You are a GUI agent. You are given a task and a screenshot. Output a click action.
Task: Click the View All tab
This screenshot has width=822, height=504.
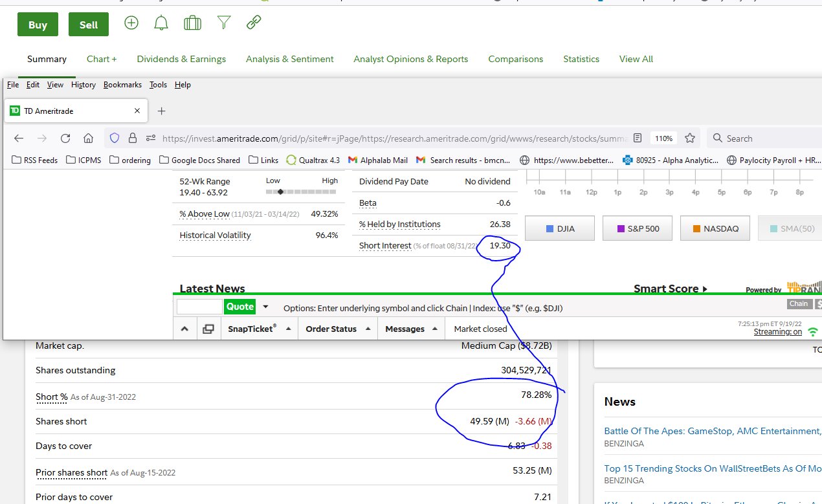point(636,59)
